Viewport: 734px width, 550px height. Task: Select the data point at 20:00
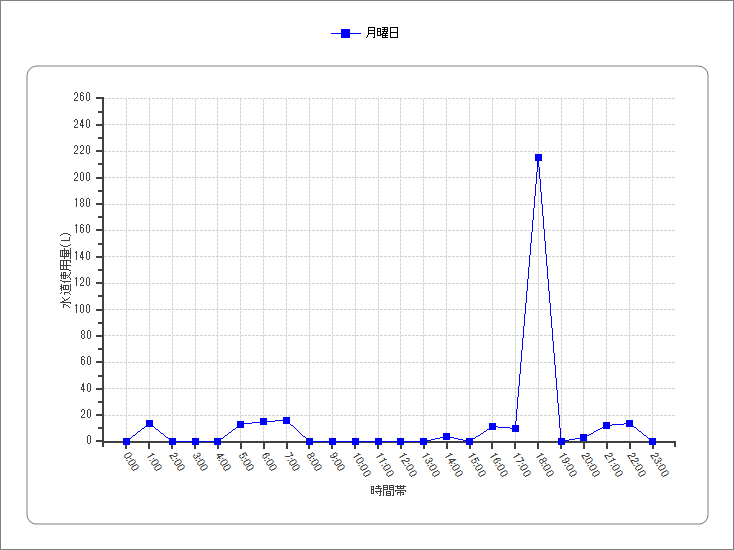pos(584,438)
